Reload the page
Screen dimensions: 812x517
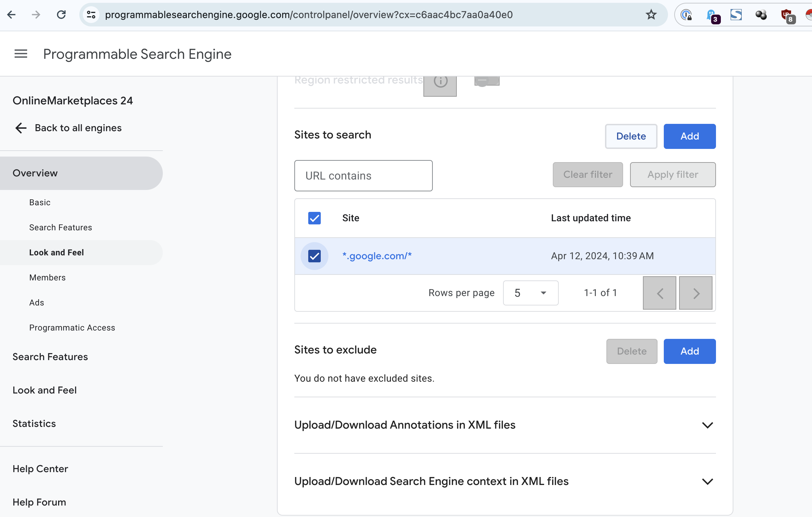(x=62, y=15)
